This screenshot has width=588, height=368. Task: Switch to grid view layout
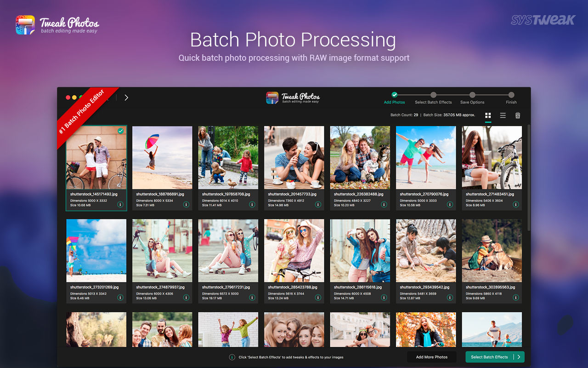(488, 115)
